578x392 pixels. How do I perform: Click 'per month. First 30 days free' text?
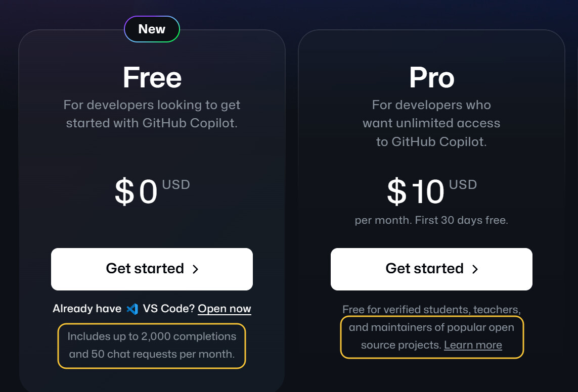[431, 220]
